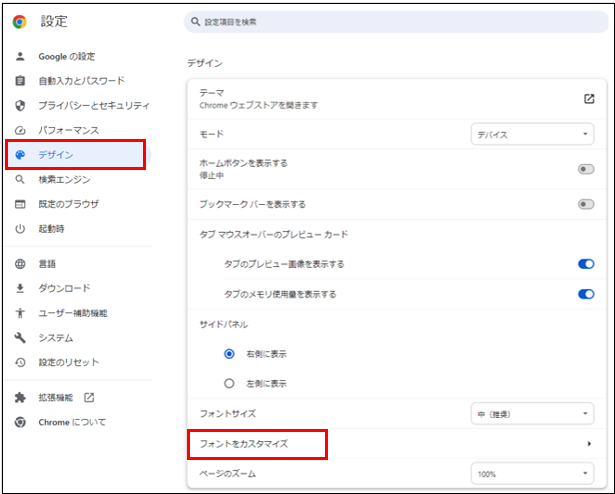Disable タブのプレビュー画像を表示する switch
Image resolution: width=615 pixels, height=494 pixels.
pos(586,264)
